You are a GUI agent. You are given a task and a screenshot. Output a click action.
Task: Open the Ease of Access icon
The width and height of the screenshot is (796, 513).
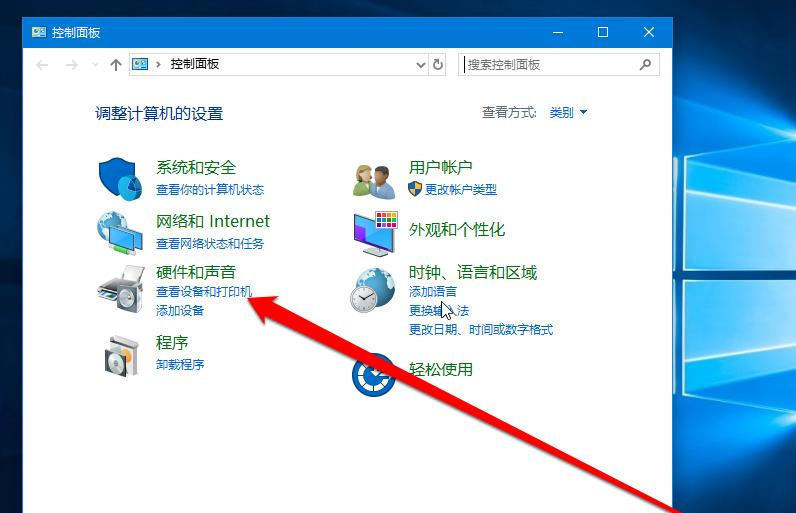tap(373, 373)
